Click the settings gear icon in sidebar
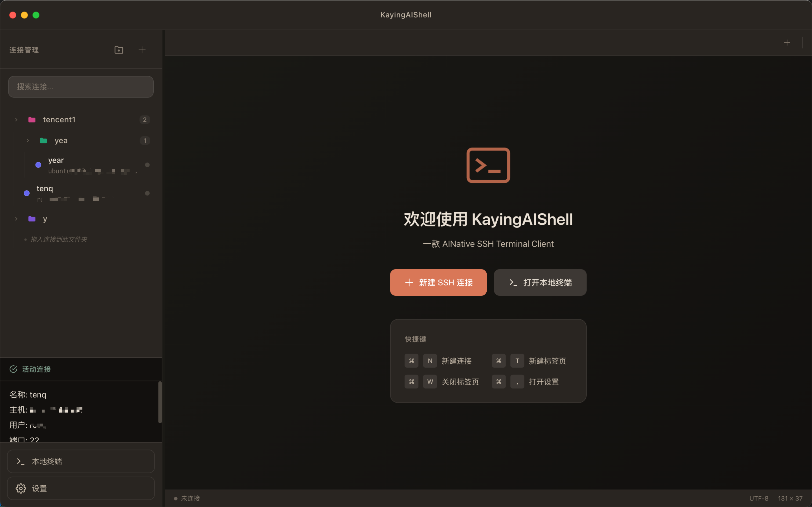Image resolution: width=812 pixels, height=507 pixels. tap(21, 488)
